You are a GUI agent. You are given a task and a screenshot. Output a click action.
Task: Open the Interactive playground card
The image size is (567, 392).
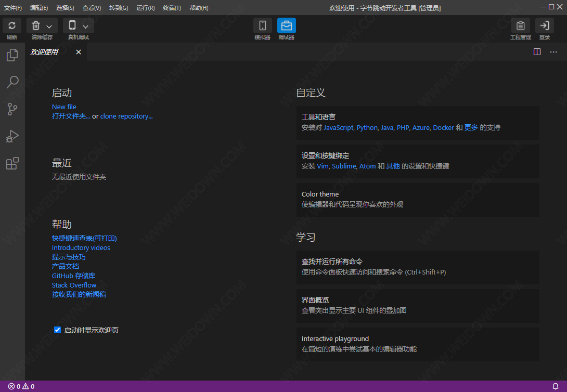click(x=418, y=344)
